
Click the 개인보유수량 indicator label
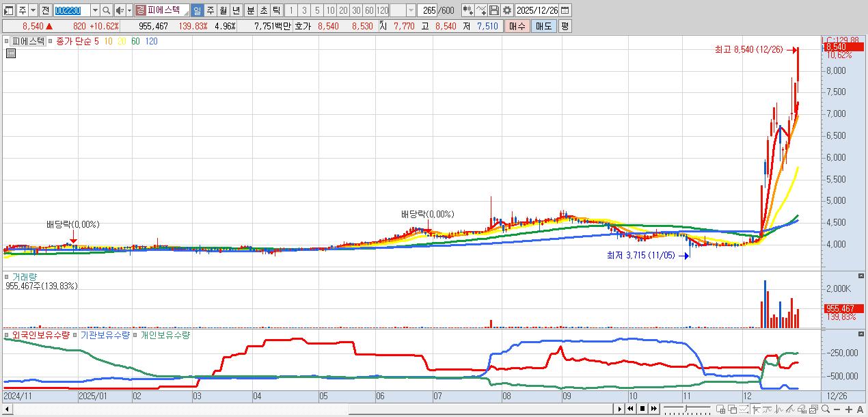165,335
